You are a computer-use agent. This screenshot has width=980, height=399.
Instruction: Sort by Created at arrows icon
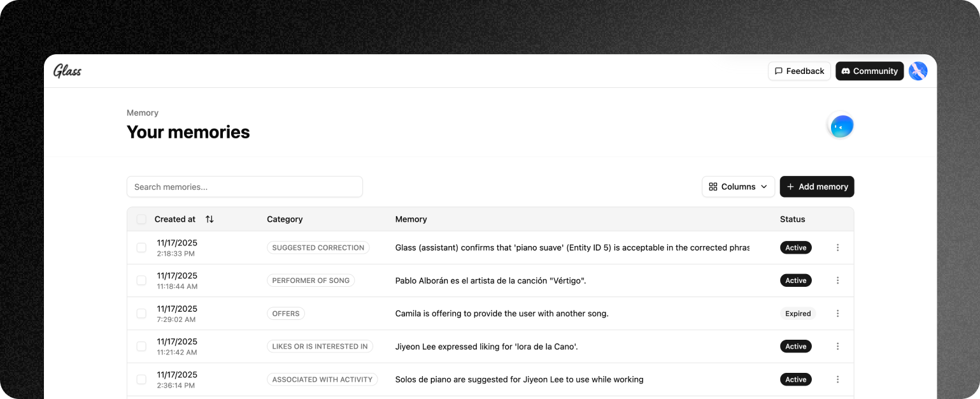209,219
